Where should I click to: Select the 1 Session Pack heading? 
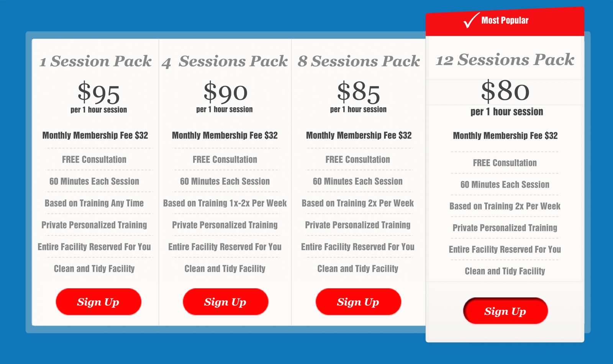(96, 61)
